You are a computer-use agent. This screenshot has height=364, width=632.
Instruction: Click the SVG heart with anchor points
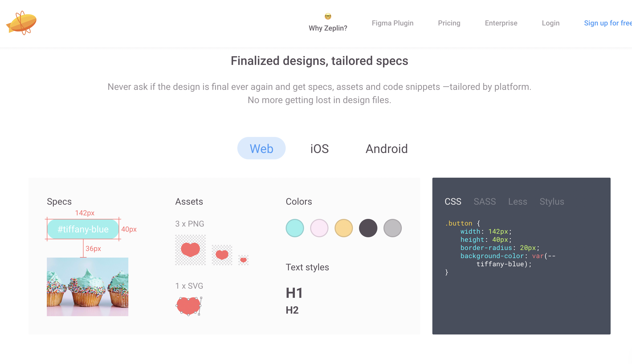tap(189, 306)
